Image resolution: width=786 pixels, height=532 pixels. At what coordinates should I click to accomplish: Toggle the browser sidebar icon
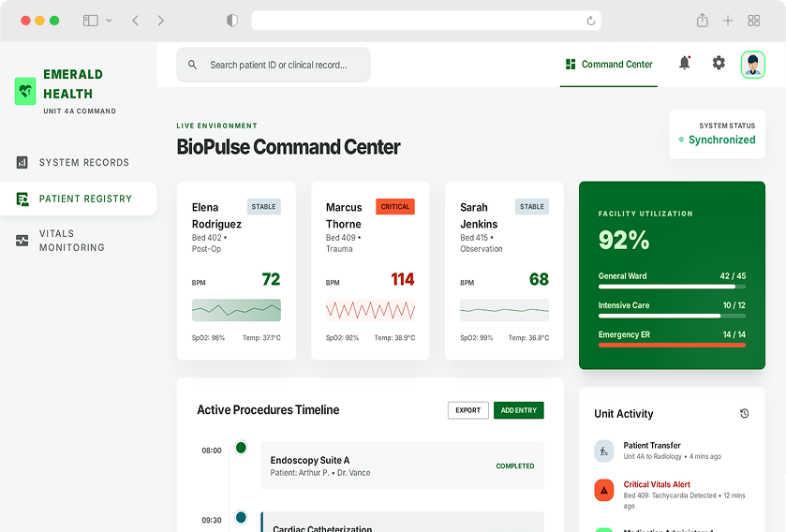click(x=91, y=21)
